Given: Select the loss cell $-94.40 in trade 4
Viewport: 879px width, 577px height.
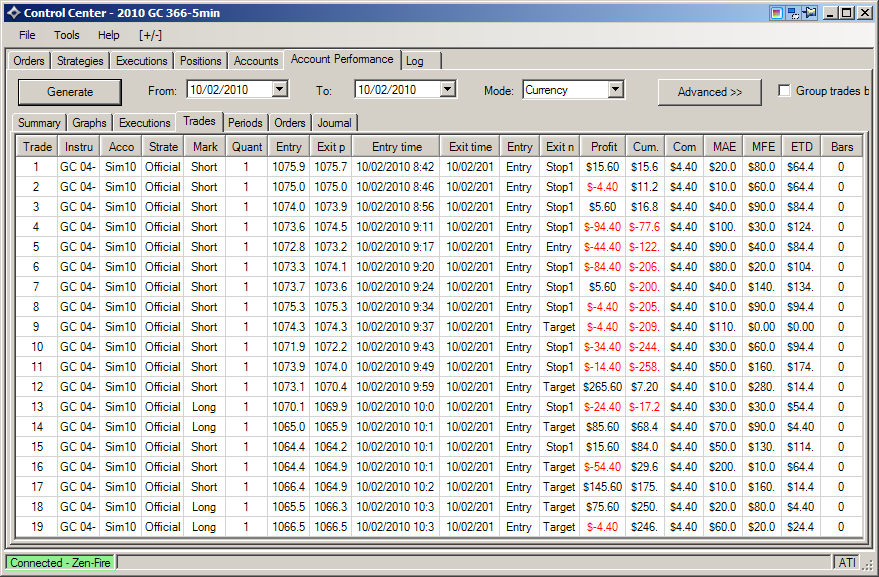Looking at the screenshot, I should point(603,227).
